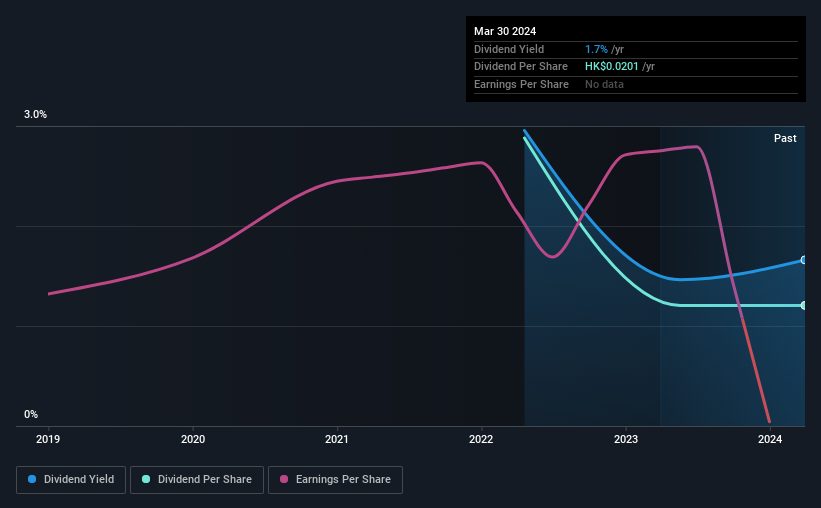Select the 2019 x-axis label
Viewport: 821px width, 508px height.
48,439
